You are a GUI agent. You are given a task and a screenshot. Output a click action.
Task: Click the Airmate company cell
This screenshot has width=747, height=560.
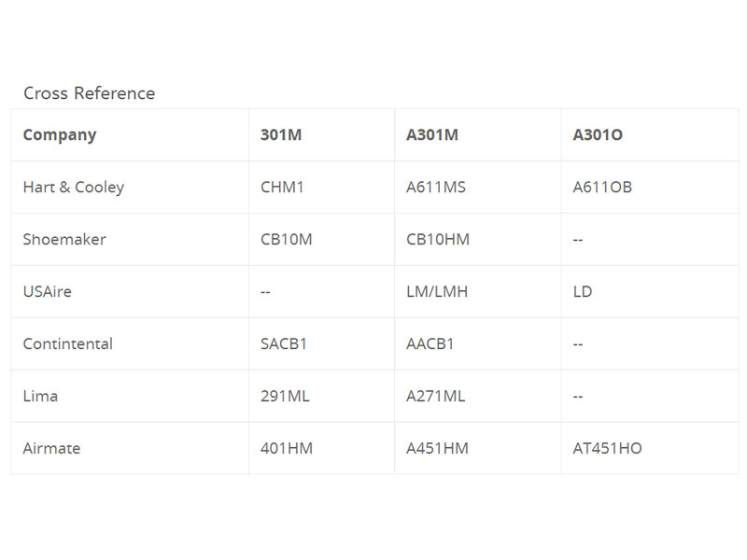(x=52, y=448)
